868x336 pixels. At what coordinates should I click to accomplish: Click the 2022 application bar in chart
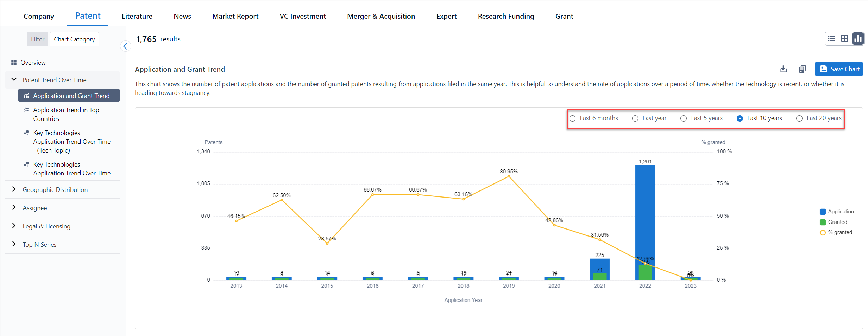645,211
